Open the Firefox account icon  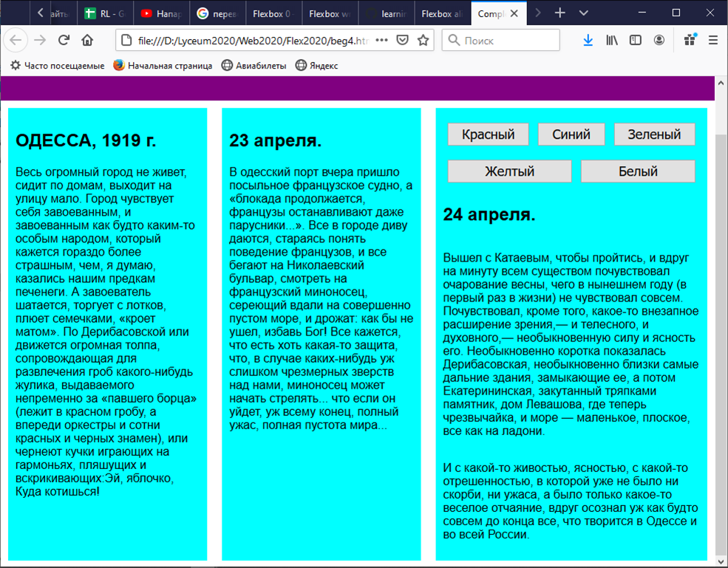659,40
